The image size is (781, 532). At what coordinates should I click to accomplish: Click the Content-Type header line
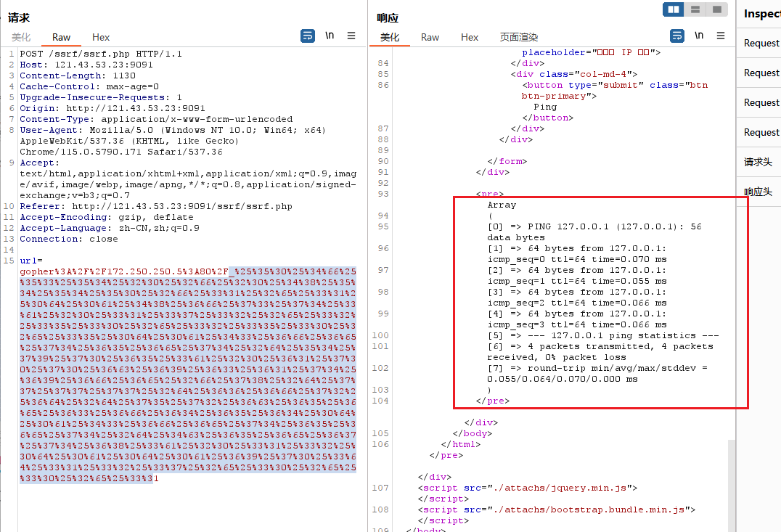point(156,120)
